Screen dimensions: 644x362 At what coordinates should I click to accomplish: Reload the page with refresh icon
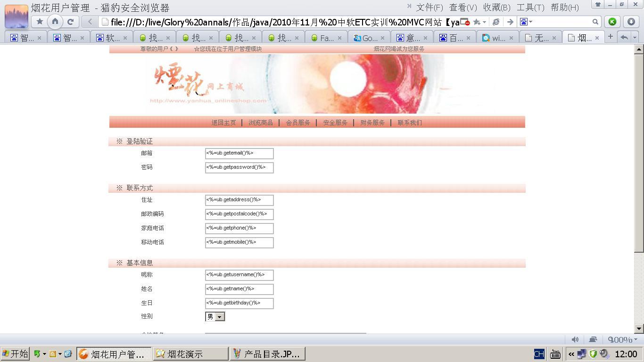(x=70, y=22)
